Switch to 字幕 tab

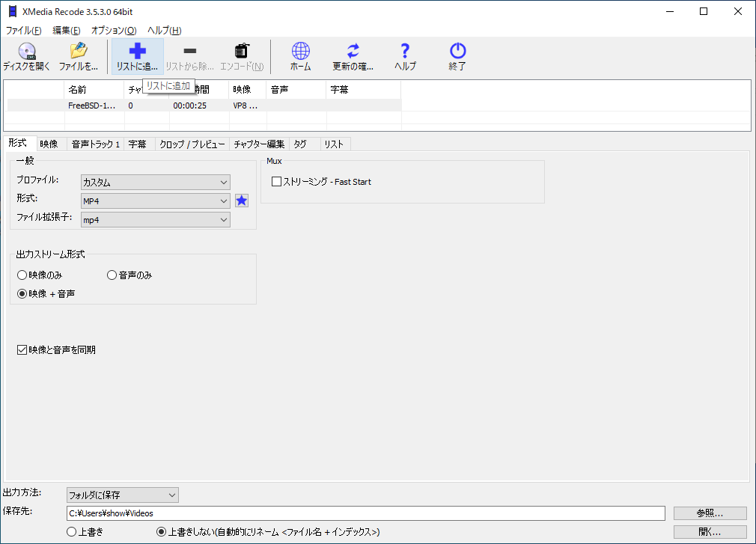[x=138, y=144]
